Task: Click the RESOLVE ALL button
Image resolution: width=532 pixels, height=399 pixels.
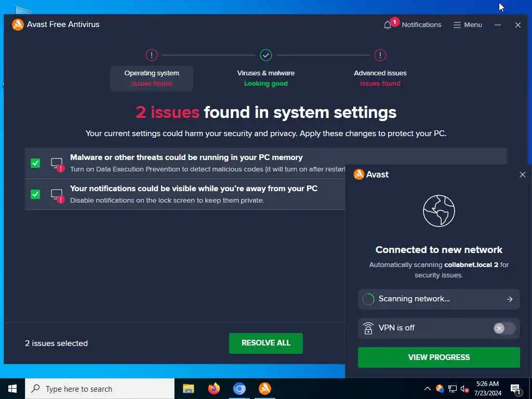Action: coord(266,343)
